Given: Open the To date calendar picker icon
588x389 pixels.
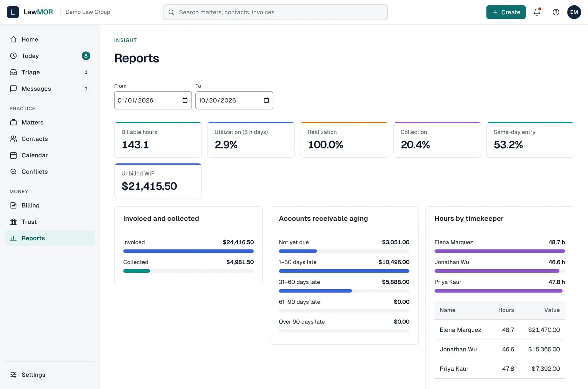Looking at the screenshot, I should click(x=266, y=100).
